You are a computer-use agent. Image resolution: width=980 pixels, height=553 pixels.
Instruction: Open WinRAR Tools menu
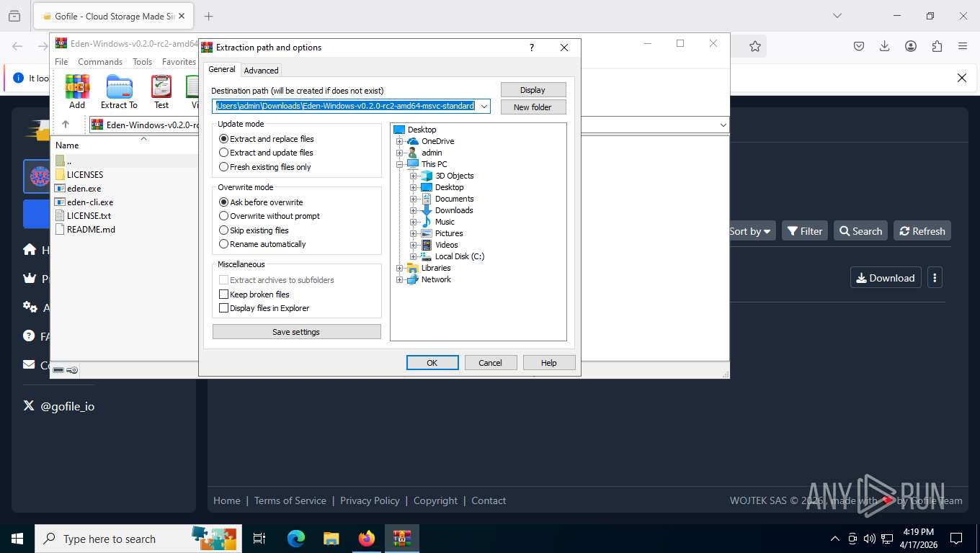142,62
